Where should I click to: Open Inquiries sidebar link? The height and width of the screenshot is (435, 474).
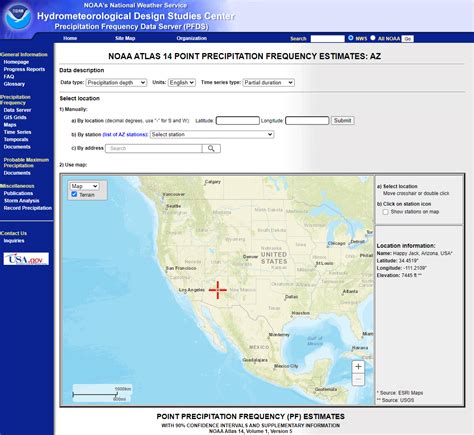click(14, 241)
